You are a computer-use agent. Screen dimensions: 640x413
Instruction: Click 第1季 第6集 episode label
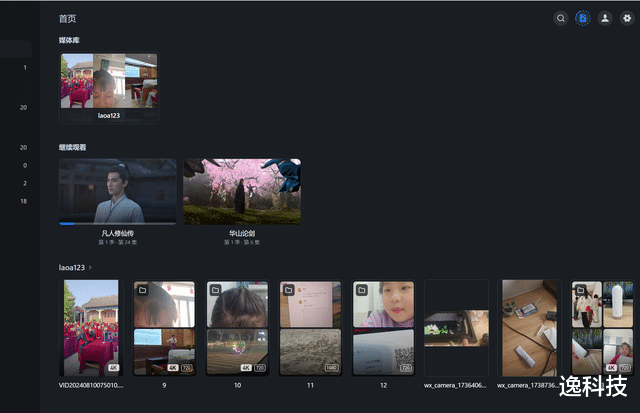tap(242, 242)
